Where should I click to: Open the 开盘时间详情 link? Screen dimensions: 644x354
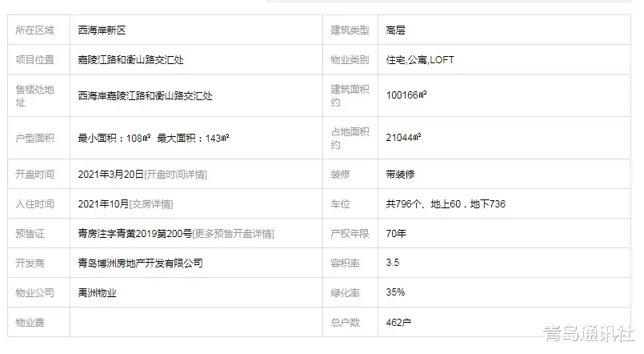click(175, 175)
